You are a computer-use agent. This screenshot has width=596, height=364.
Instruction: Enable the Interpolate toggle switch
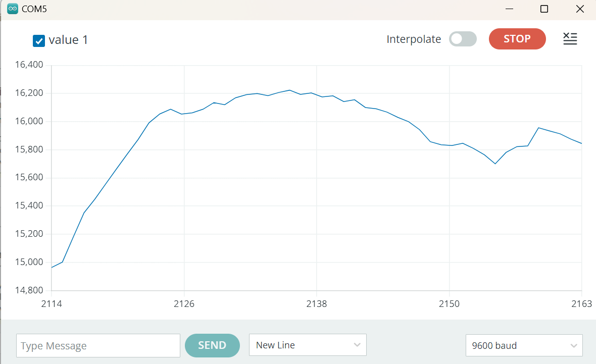click(463, 39)
